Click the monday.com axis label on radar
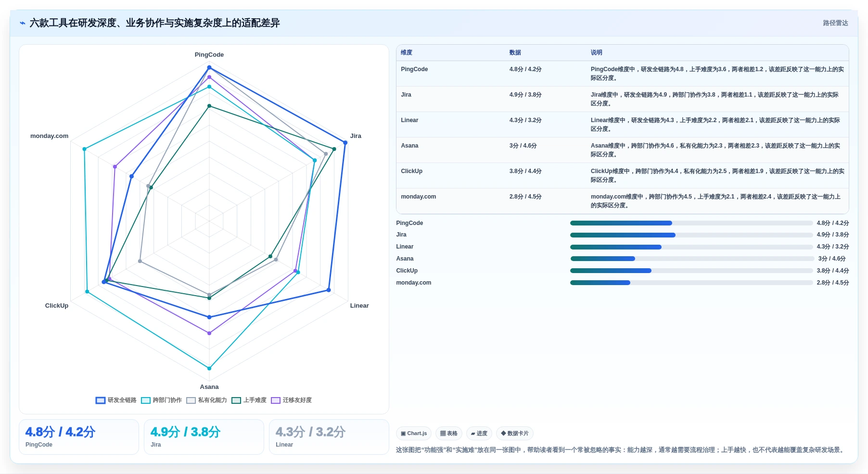This screenshot has width=868, height=474. (x=49, y=136)
